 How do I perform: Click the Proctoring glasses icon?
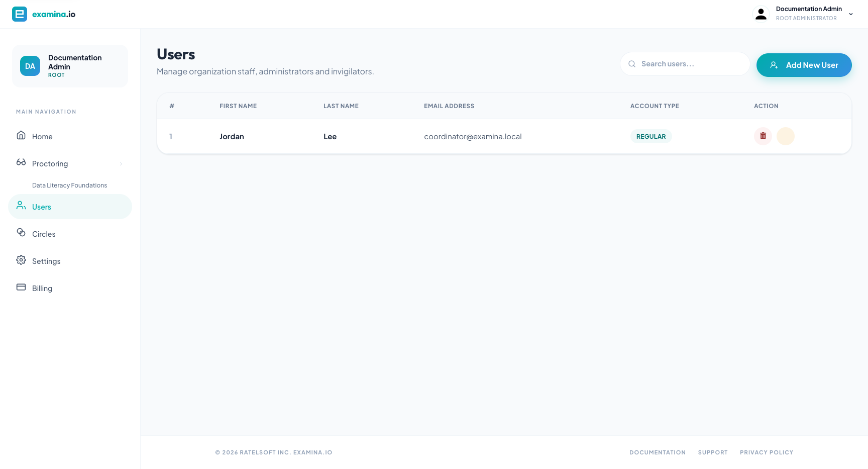tap(21, 162)
